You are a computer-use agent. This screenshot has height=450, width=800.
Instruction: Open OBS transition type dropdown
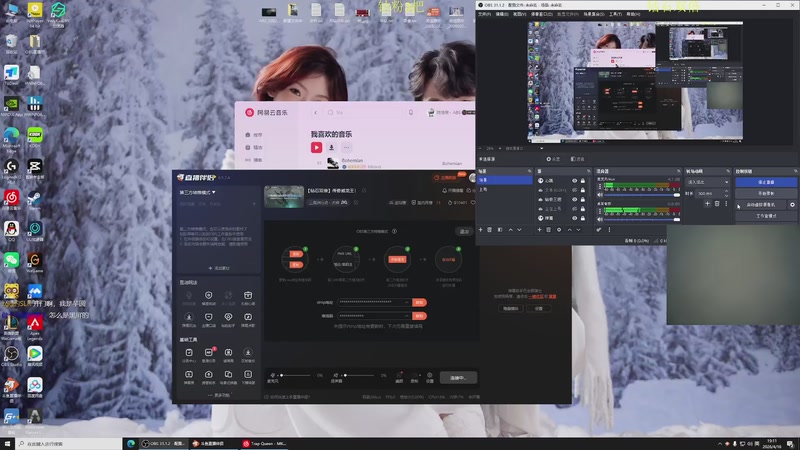(x=708, y=182)
